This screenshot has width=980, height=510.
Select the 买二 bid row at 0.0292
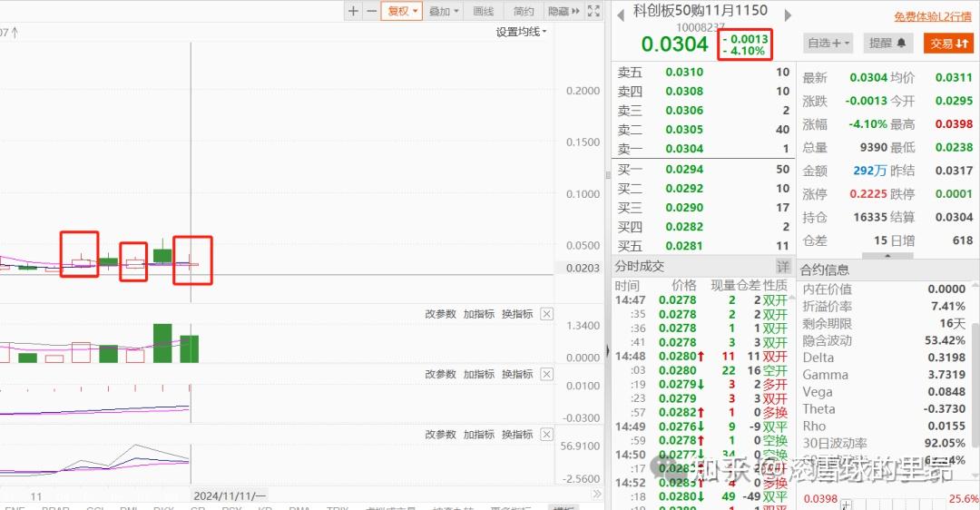tap(703, 188)
